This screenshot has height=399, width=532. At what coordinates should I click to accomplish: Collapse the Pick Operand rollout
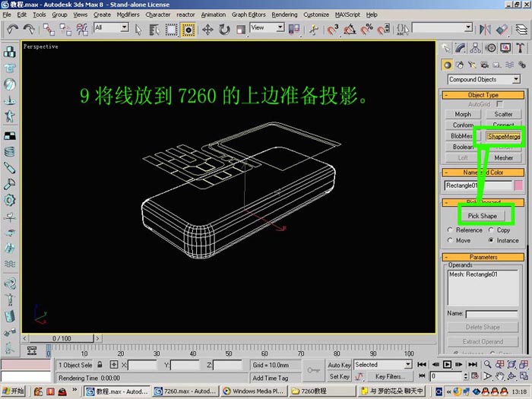click(x=483, y=202)
